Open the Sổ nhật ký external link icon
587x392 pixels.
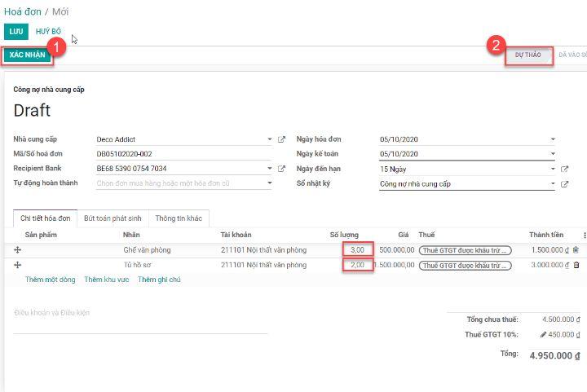click(564, 183)
